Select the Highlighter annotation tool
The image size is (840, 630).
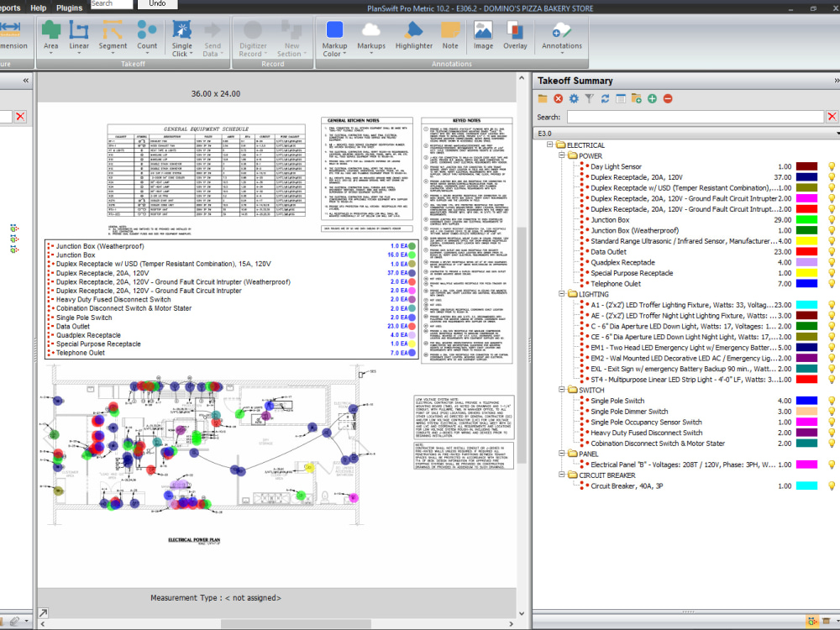coord(413,36)
